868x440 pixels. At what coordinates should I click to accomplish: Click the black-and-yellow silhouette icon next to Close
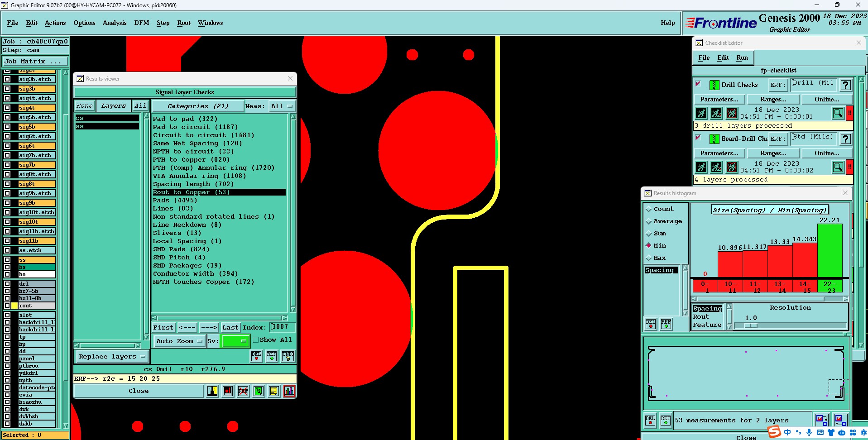point(212,391)
